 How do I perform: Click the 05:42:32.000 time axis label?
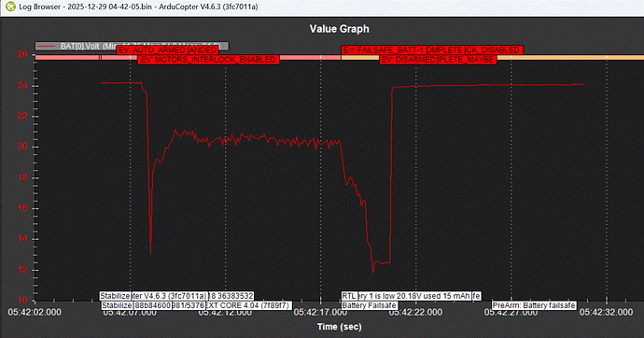click(x=607, y=313)
